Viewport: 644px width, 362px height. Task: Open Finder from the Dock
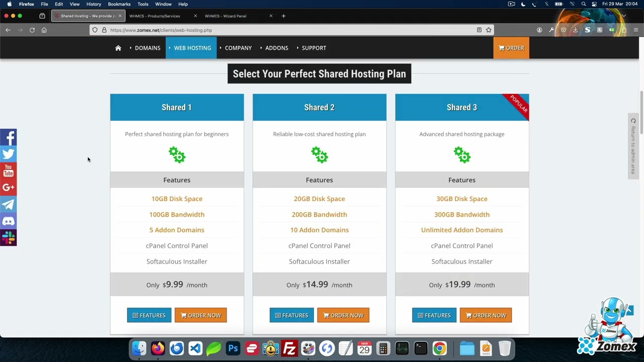pyautogui.click(x=139, y=348)
